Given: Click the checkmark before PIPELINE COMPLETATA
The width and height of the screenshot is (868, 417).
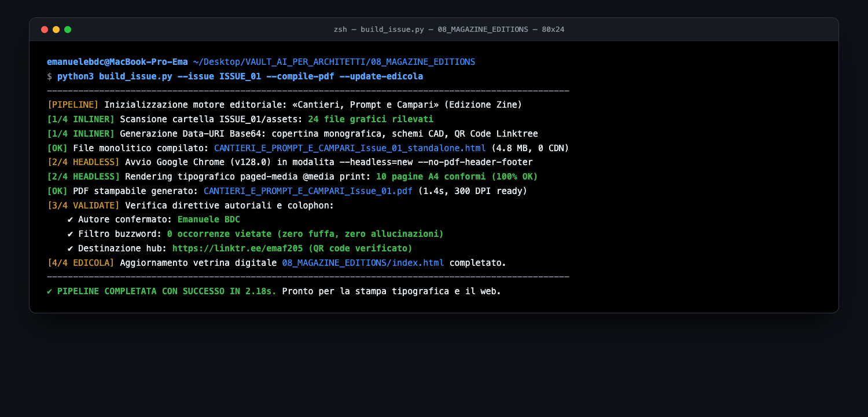Looking at the screenshot, I should [50, 291].
